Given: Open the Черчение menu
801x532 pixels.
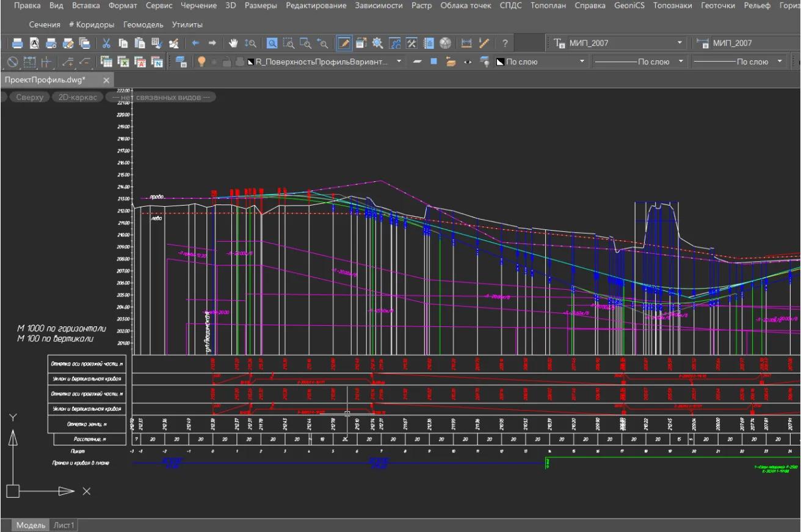Looking at the screenshot, I should coord(199,5).
